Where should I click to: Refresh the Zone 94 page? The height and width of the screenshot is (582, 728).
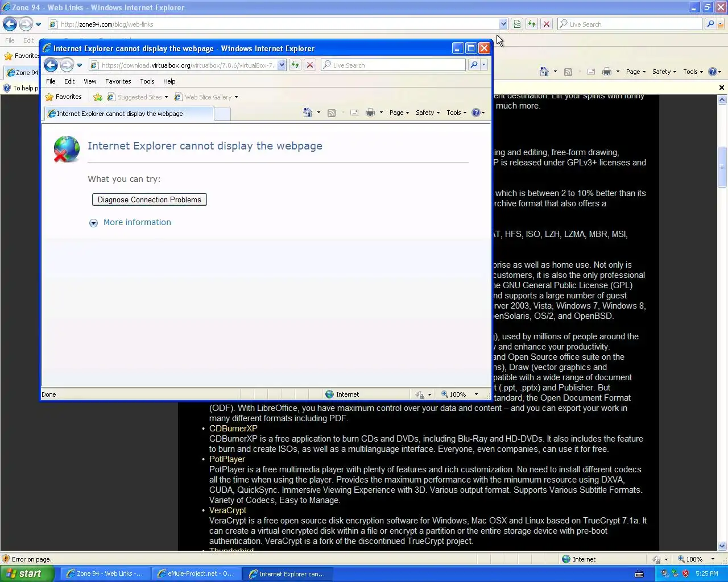(x=532, y=24)
